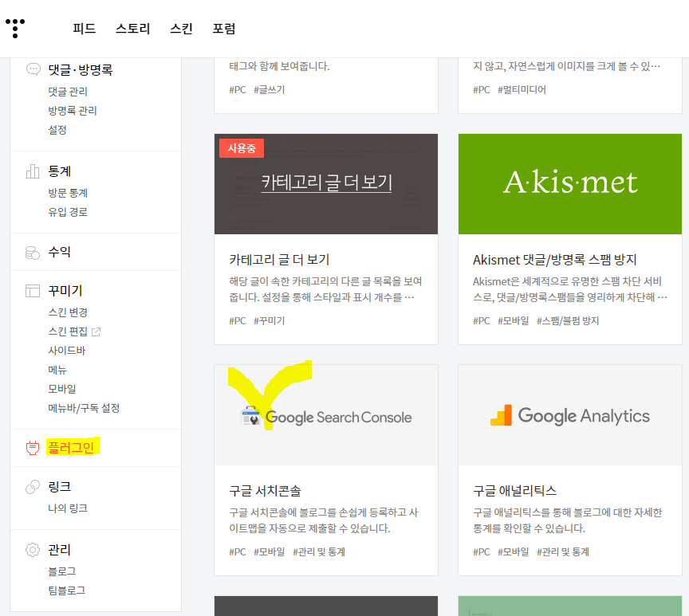The width and height of the screenshot is (689, 616).
Task: Click #관리 및 통계 tag under 구글 서치콘솔
Action: (318, 552)
